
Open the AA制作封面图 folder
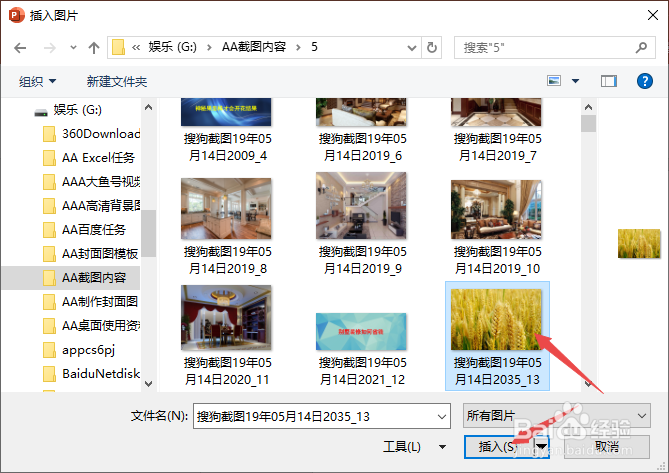point(90,302)
